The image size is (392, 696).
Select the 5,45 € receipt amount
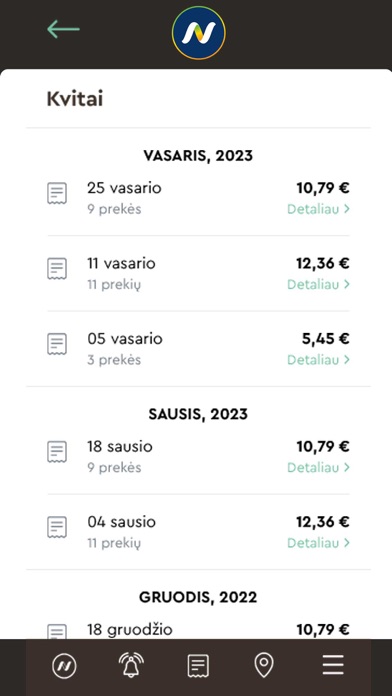325,339
